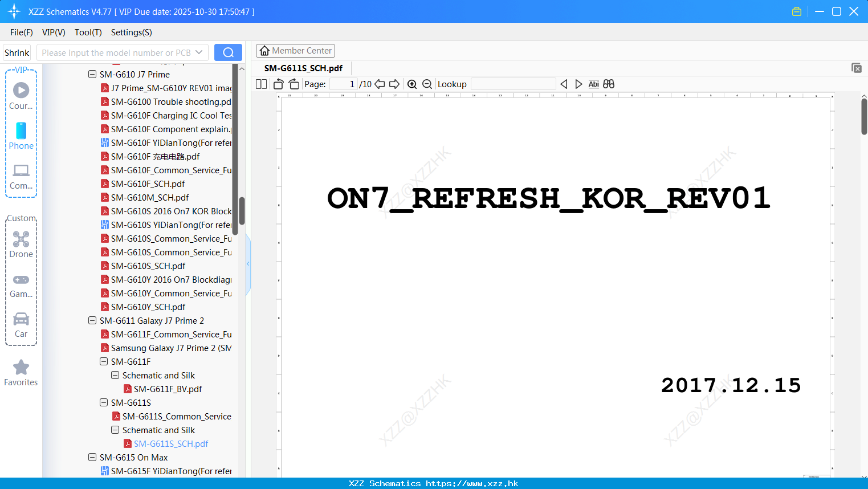Collapse the file tree panel with side handle
The height and width of the screenshot is (489, 868).
click(x=248, y=264)
